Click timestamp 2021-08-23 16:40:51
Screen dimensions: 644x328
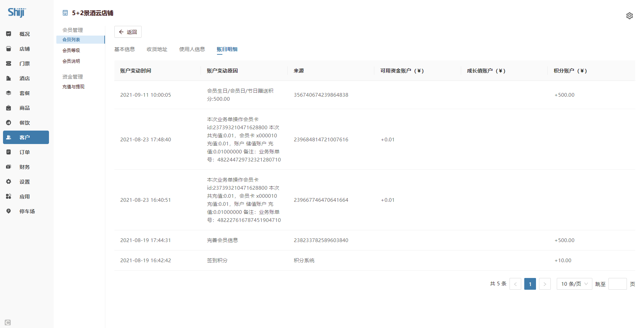pos(146,200)
